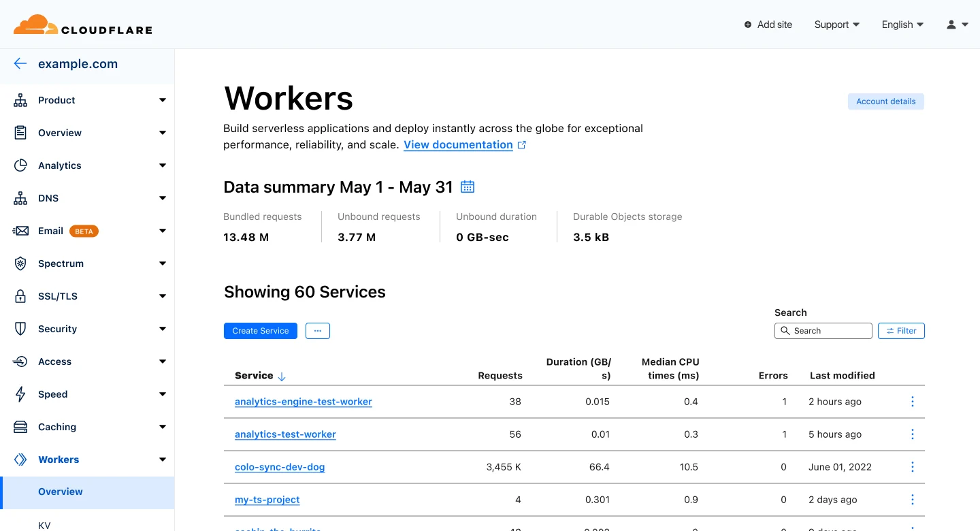Expand the Security section arrow

coord(163,329)
